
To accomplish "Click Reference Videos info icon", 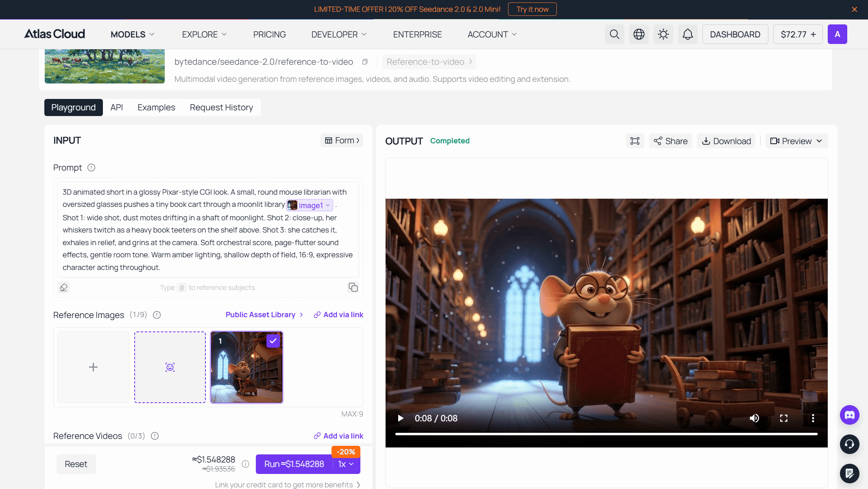I will [x=155, y=436].
